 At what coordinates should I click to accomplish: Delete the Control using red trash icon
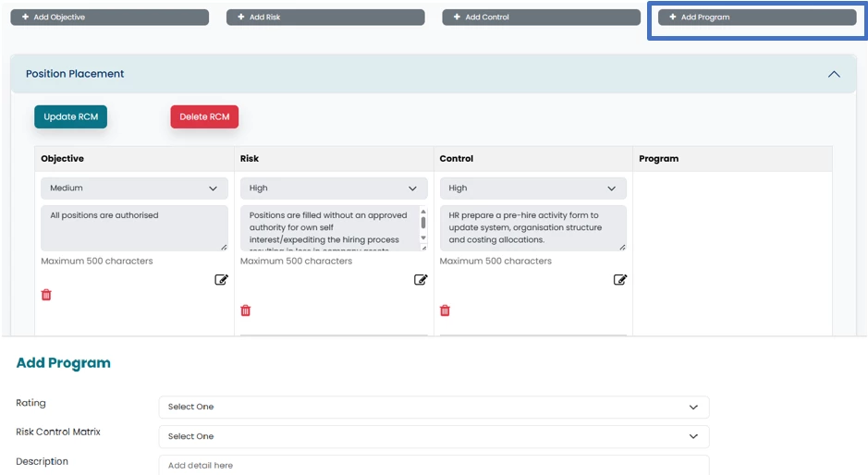pyautogui.click(x=445, y=311)
